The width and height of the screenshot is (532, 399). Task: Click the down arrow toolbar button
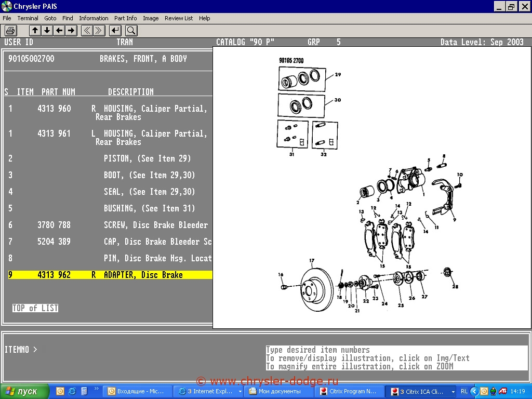47,31
